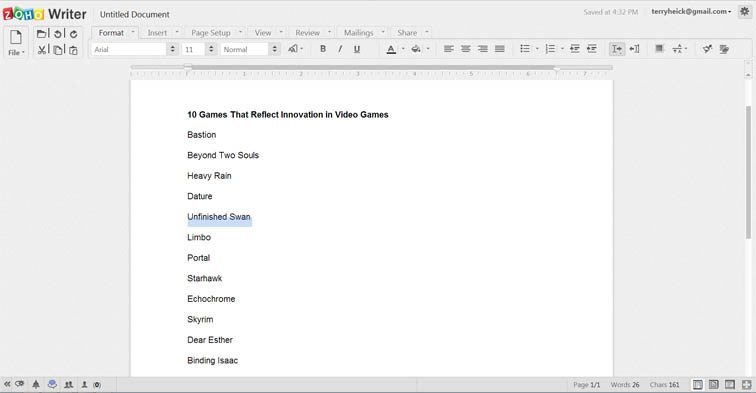Image resolution: width=756 pixels, height=393 pixels.
Task: Toggle bold formatting
Action: pyautogui.click(x=323, y=49)
